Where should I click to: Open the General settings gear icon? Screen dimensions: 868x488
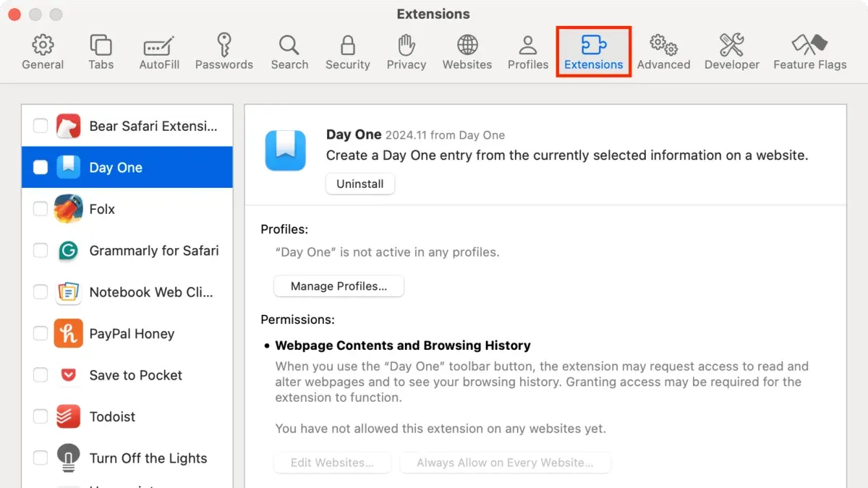[43, 45]
